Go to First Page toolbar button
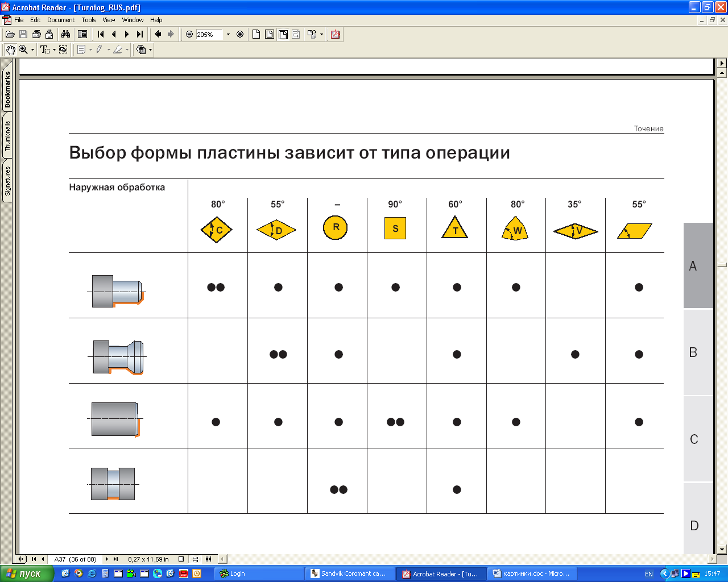The height and width of the screenshot is (582, 728). click(101, 34)
